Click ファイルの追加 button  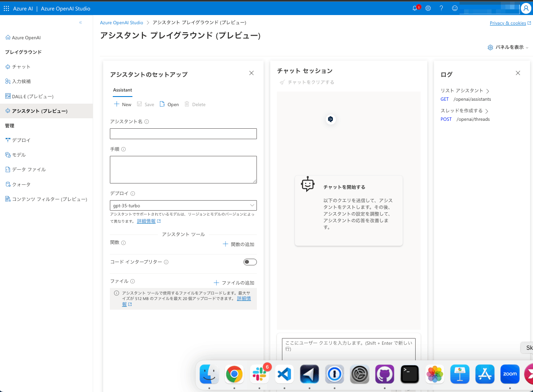point(234,283)
